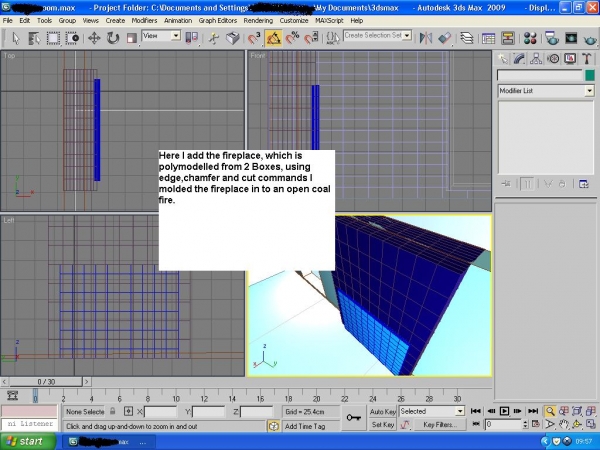Toggle Window/Crossing selection mode
This screenshot has width=600, height=450.
(72, 38)
